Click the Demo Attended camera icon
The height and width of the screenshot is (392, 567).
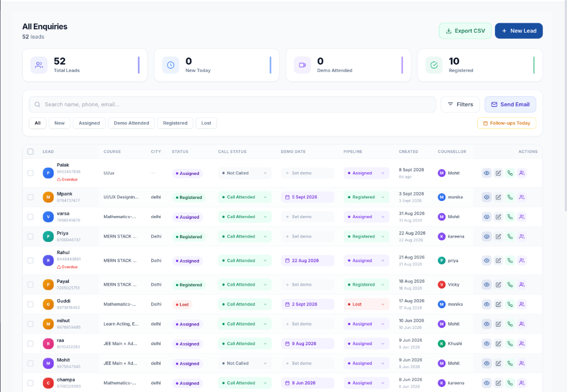click(302, 65)
